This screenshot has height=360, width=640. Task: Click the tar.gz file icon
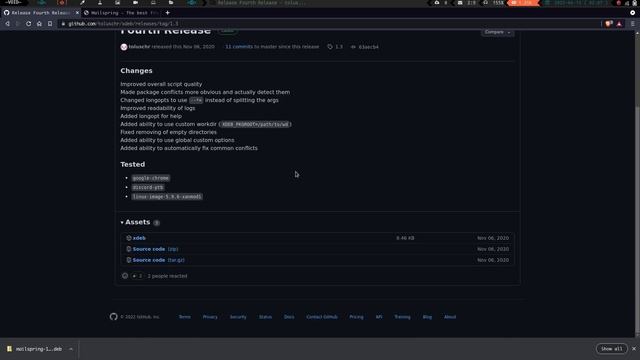(x=129, y=260)
